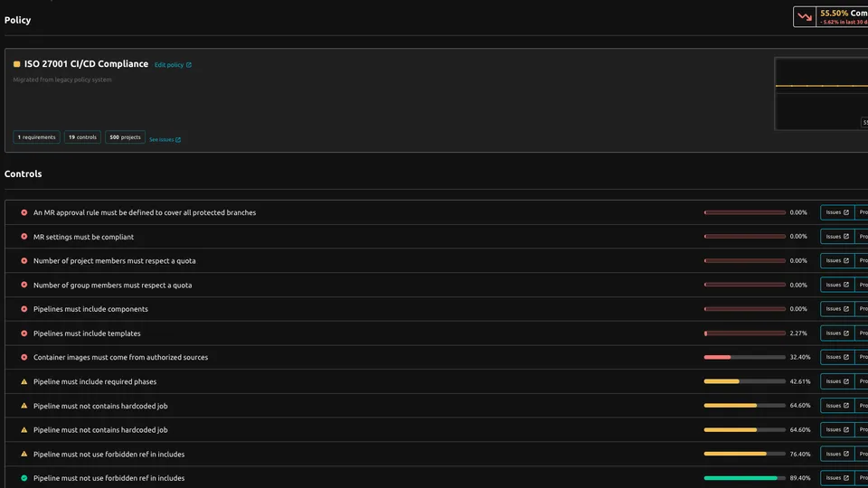Click the green progress bar showing 89.40%
Image resolution: width=868 pixels, height=488 pixels.
pos(744,478)
